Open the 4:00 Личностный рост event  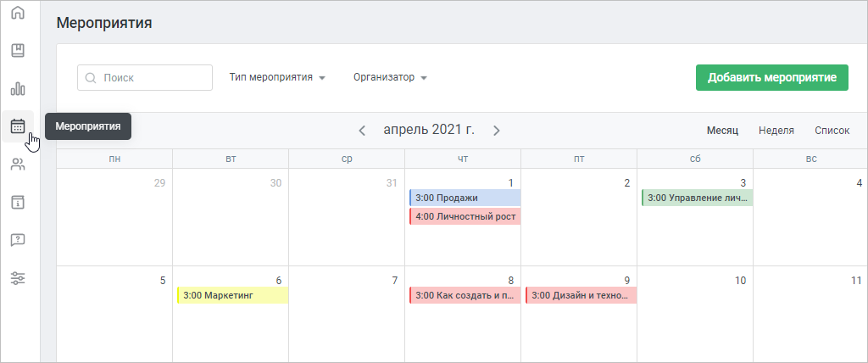(465, 216)
